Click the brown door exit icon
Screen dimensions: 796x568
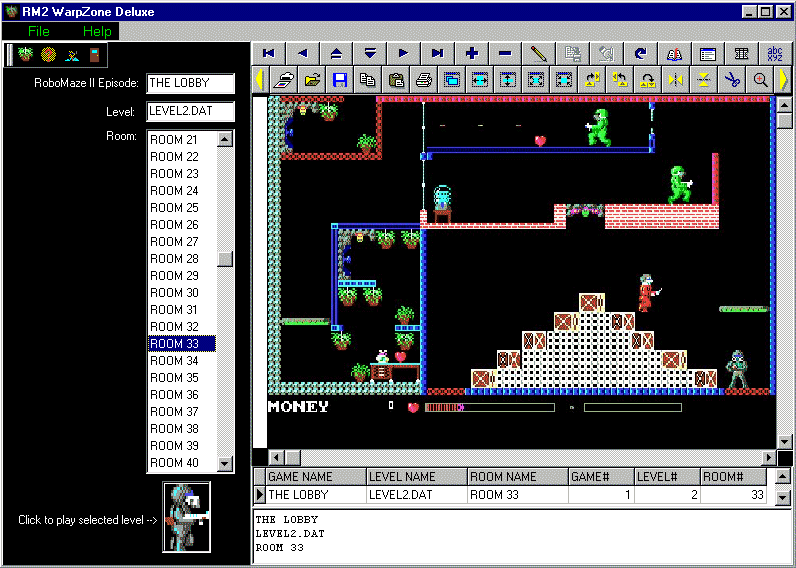click(95, 55)
